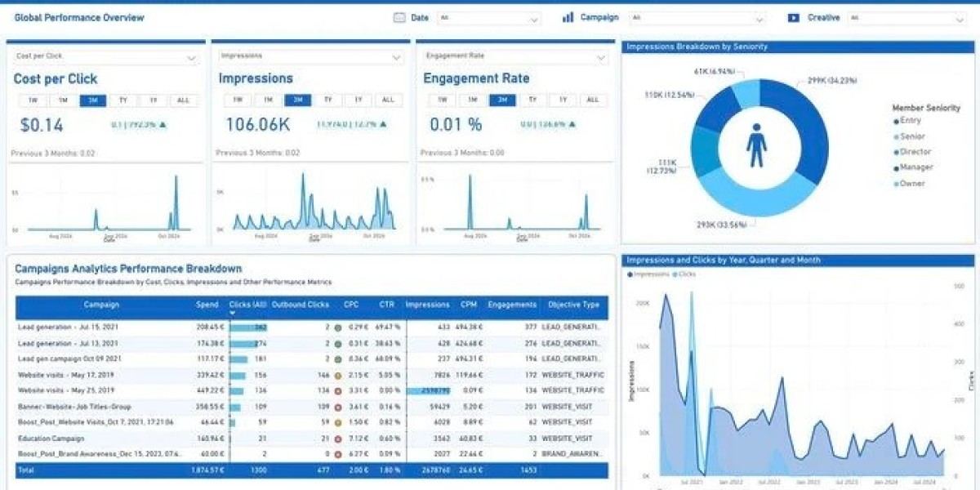Click red status dot for Banner-Website-Job Titles-Group

[x=338, y=407]
